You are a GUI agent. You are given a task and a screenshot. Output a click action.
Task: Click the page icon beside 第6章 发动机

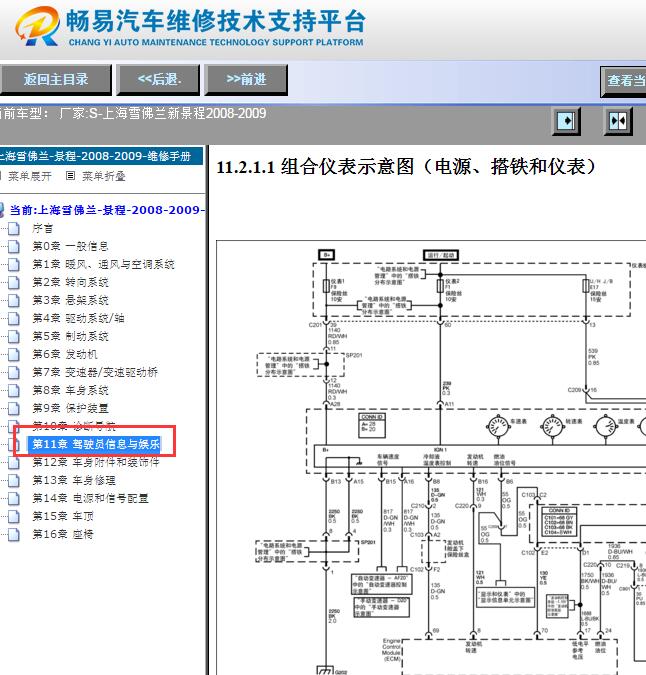(x=14, y=354)
